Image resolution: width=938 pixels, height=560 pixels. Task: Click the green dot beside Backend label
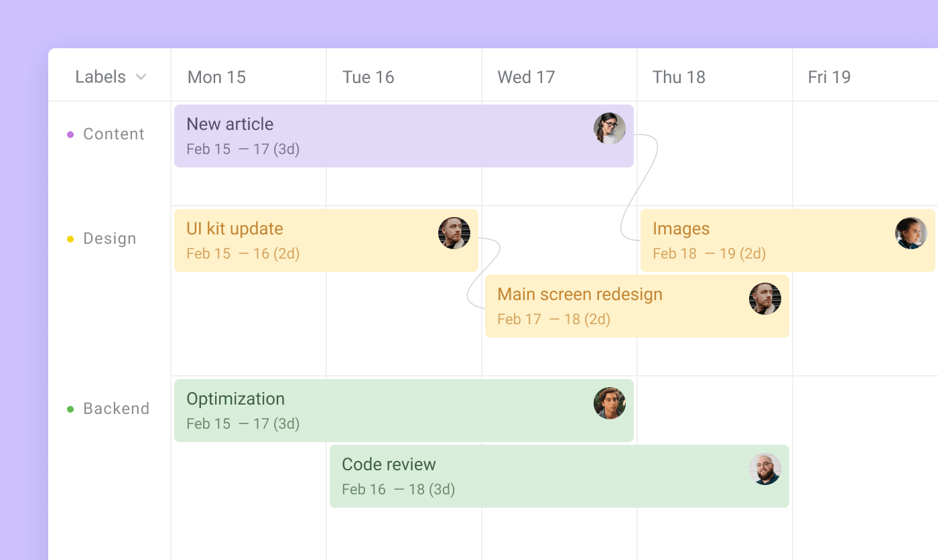click(x=70, y=409)
